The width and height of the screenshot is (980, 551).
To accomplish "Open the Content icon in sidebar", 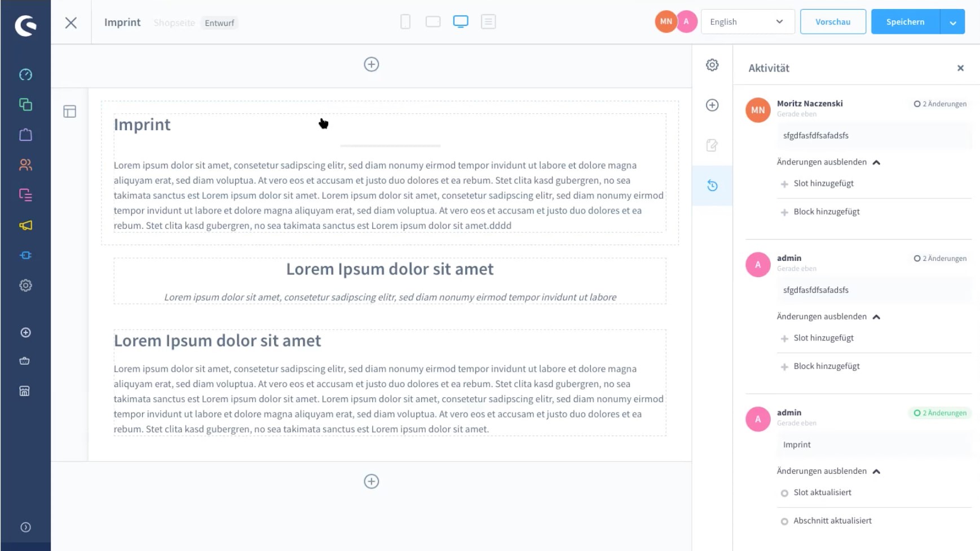I will point(25,195).
